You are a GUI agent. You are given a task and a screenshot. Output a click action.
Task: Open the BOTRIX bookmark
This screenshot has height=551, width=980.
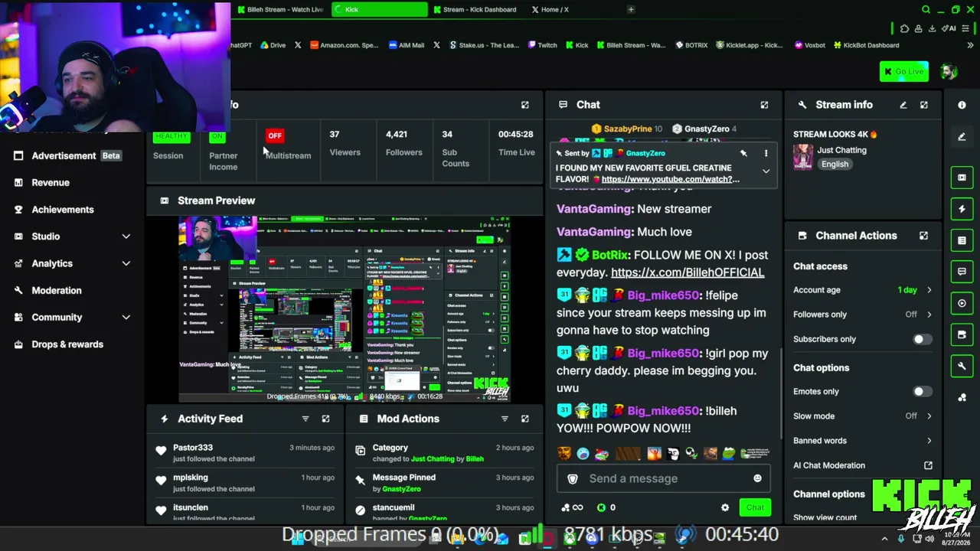click(691, 45)
